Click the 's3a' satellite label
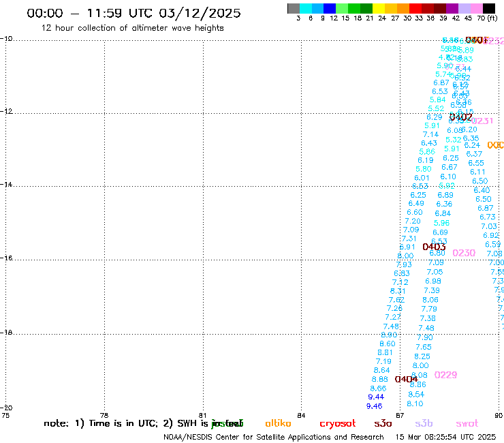Screen dimensions: 504x443 pos(383,424)
